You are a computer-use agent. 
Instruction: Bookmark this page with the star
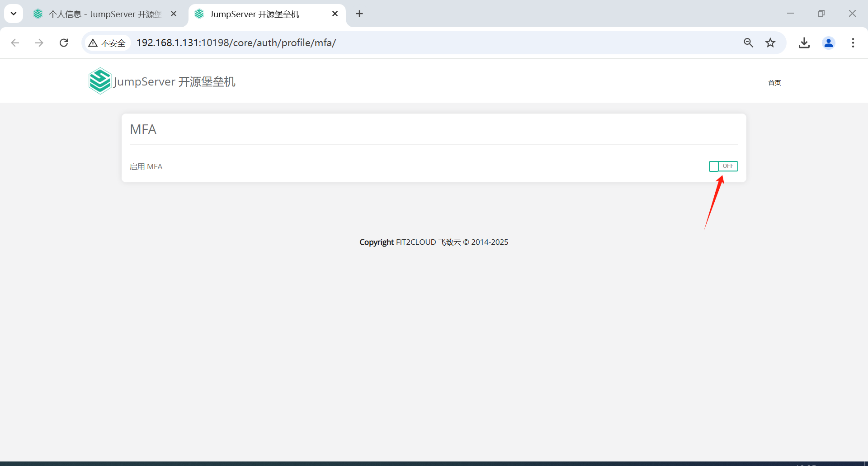[770, 43]
